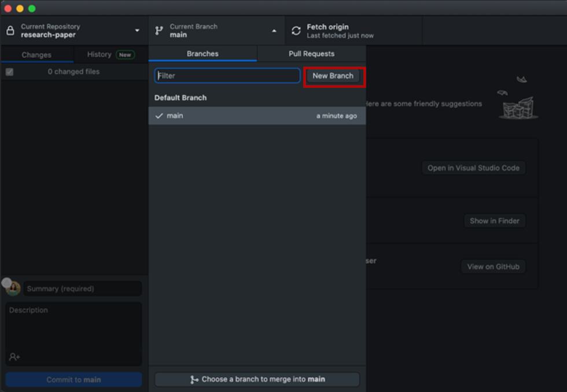
Task: Click the user avatar beside Summary
Action: click(x=13, y=288)
